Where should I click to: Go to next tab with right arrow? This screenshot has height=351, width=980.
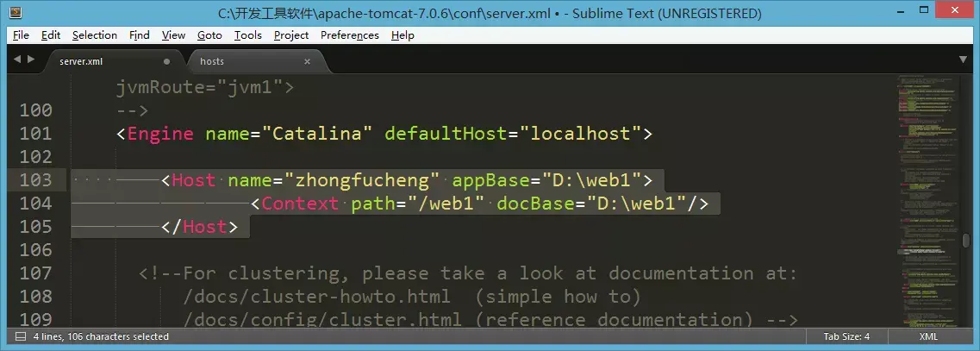pos(31,60)
